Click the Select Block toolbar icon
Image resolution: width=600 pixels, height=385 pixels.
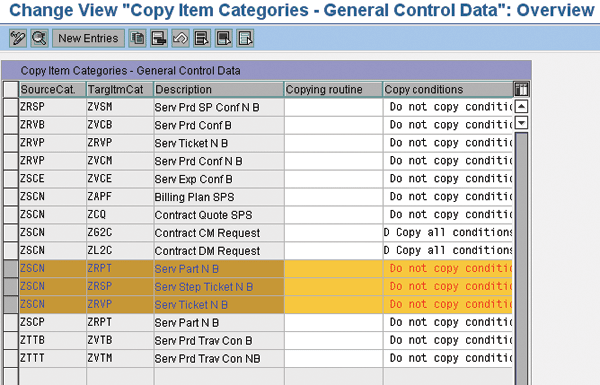click(x=224, y=38)
